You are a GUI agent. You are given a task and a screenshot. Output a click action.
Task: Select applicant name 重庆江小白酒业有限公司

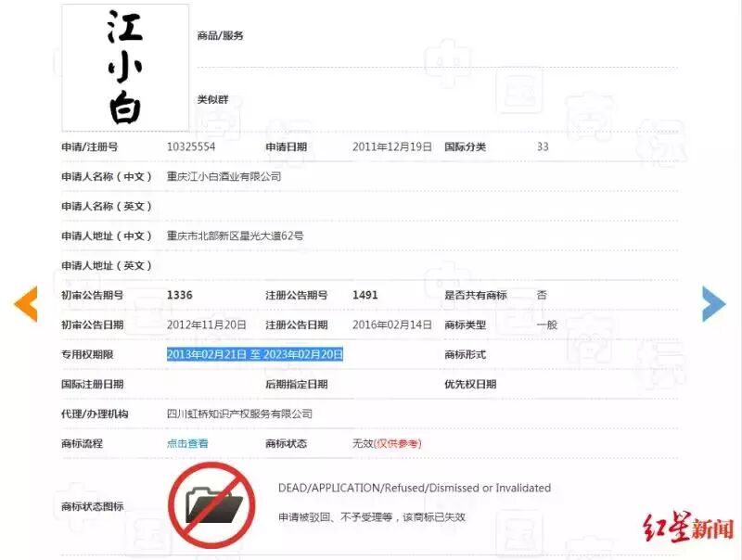tap(224, 176)
